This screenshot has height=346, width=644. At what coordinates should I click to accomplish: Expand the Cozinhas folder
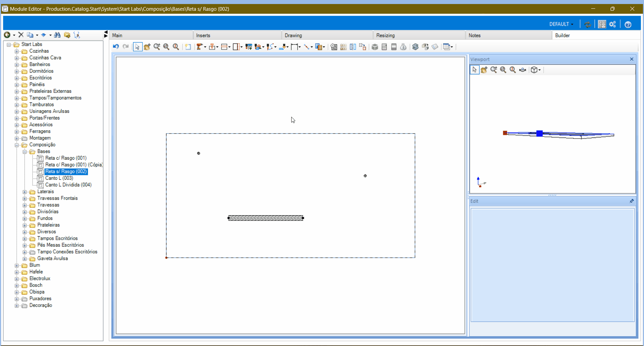[17, 51]
